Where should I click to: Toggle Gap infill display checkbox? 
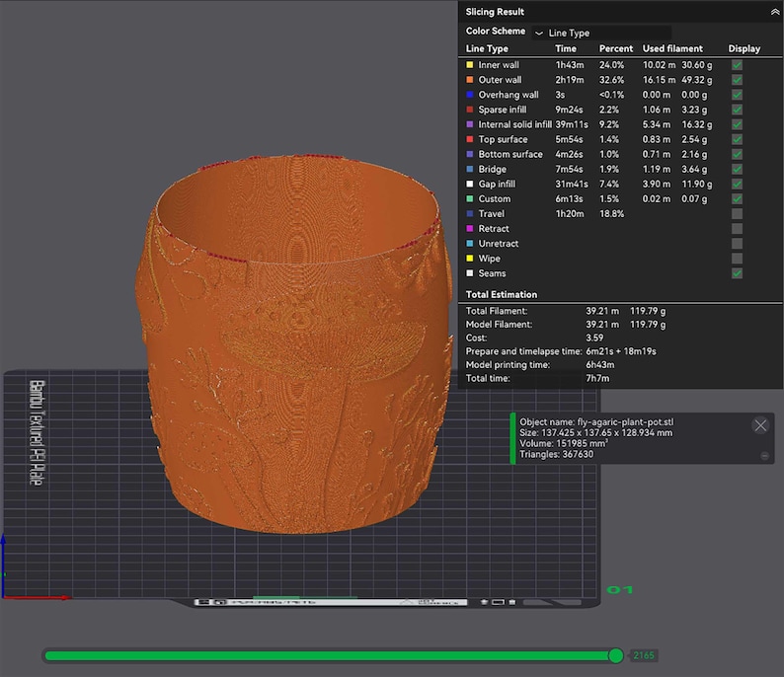tap(737, 184)
